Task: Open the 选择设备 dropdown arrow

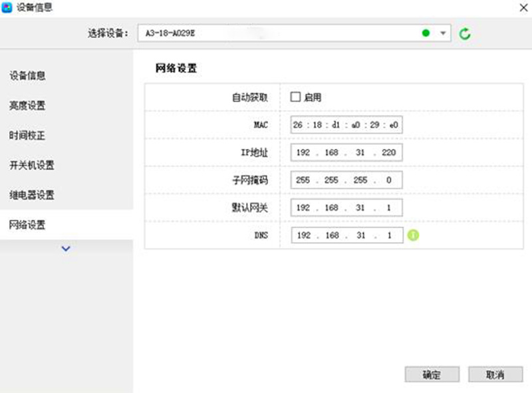Action: click(x=443, y=33)
